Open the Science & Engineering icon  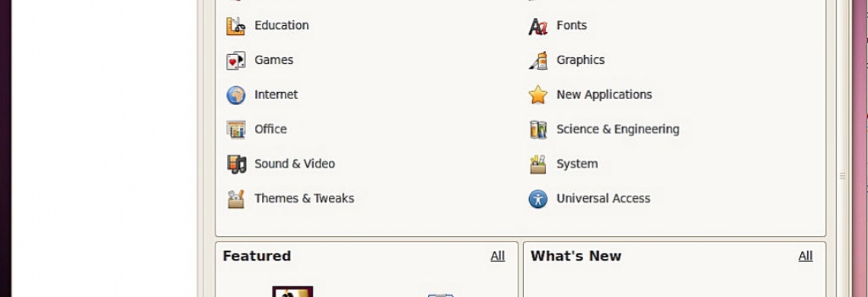tap(538, 129)
